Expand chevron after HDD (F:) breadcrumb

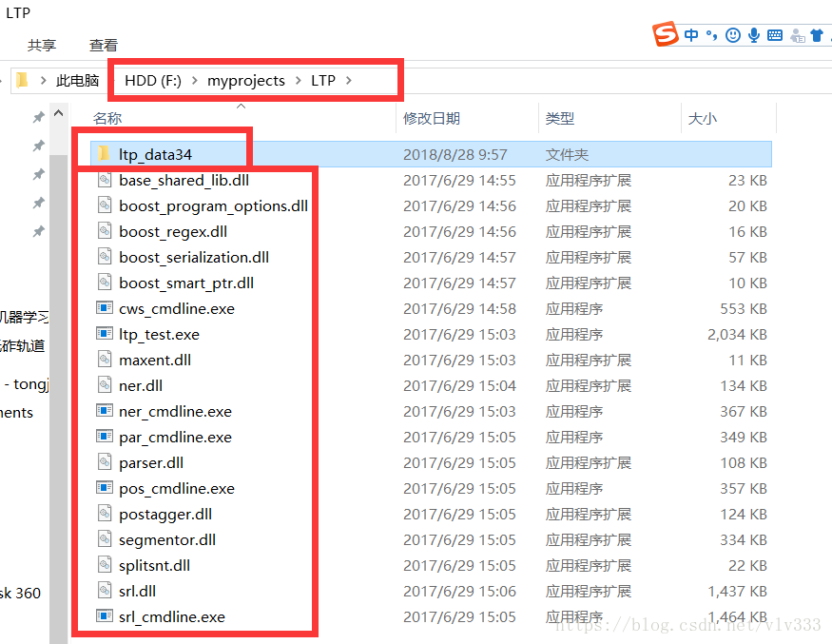[194, 81]
